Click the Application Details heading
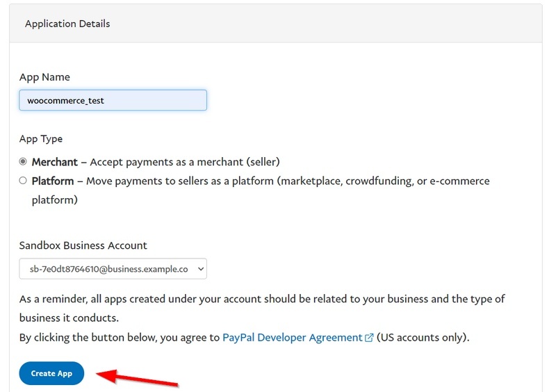The height and width of the screenshot is (392, 556). coord(67,24)
